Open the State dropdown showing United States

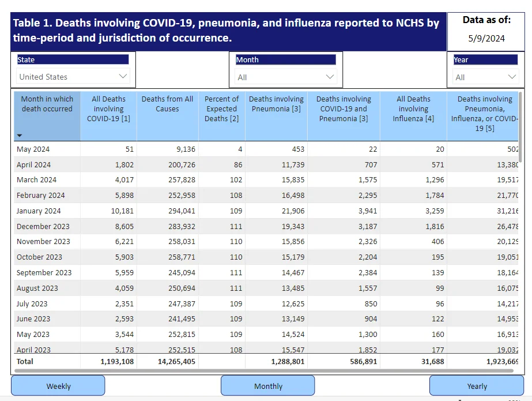(73, 77)
